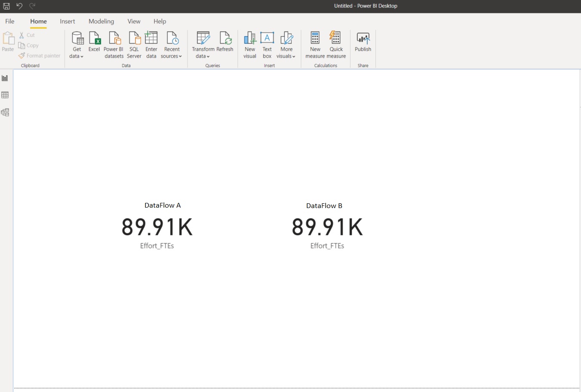Create a New measure
Screen dimensions: 581x392
coord(315,45)
